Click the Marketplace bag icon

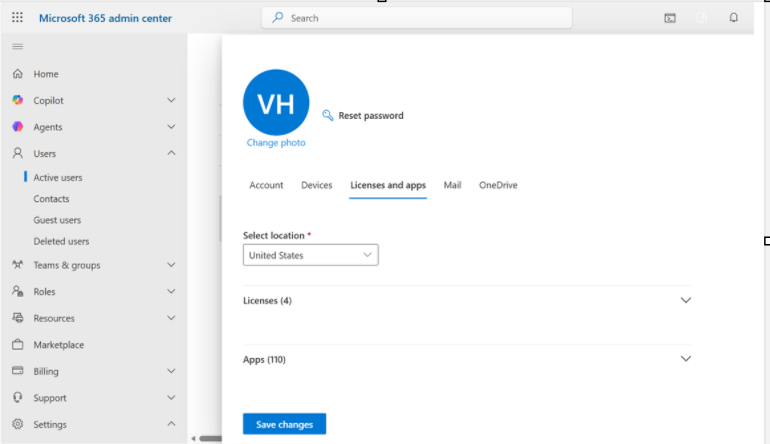point(18,344)
